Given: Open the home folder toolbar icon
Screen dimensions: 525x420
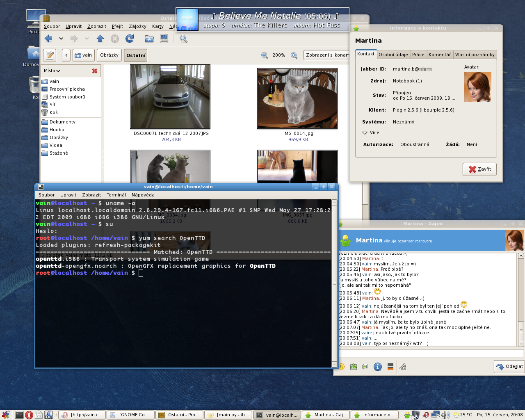Looking at the screenshot, I should pyautogui.click(x=149, y=39).
